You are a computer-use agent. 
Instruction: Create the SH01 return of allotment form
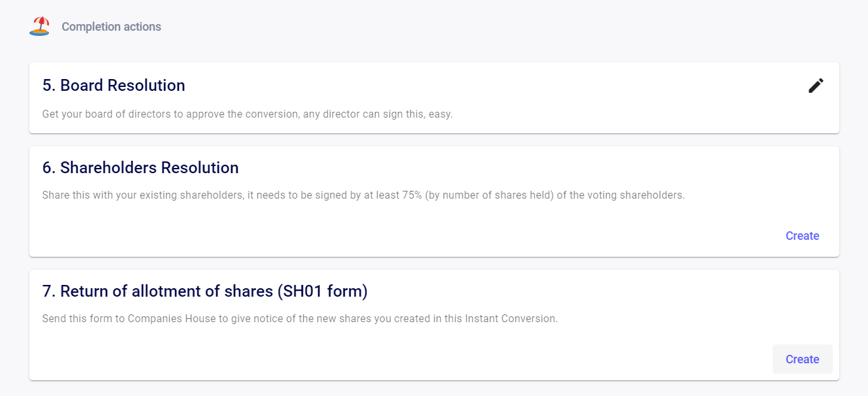pos(802,359)
